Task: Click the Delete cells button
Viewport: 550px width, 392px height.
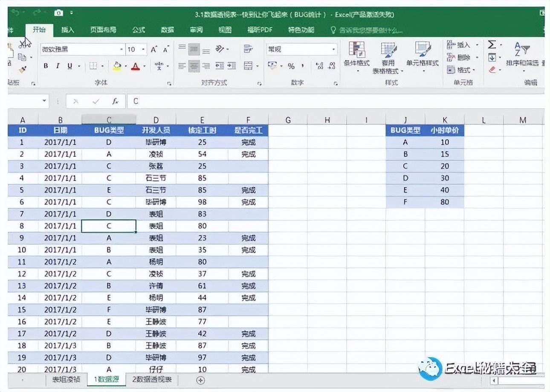Action: coord(463,57)
